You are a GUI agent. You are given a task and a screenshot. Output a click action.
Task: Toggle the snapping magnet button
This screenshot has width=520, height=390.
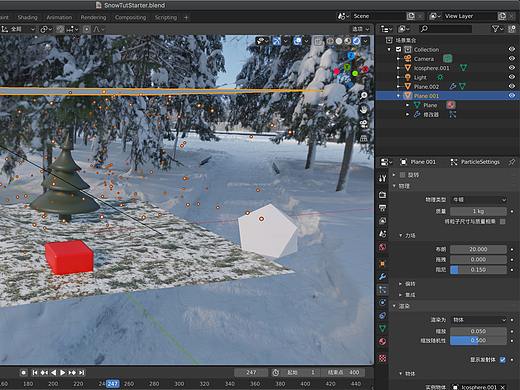[60, 29]
